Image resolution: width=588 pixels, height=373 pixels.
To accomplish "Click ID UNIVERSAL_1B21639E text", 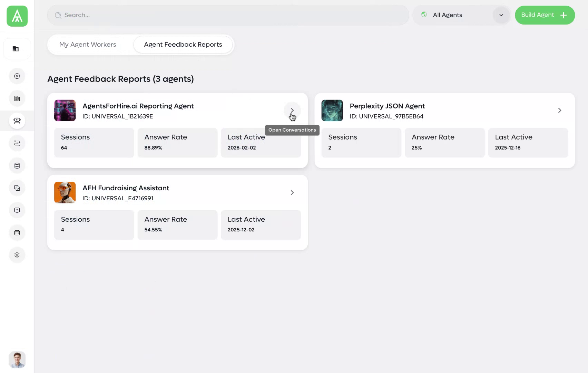I will pyautogui.click(x=118, y=116).
